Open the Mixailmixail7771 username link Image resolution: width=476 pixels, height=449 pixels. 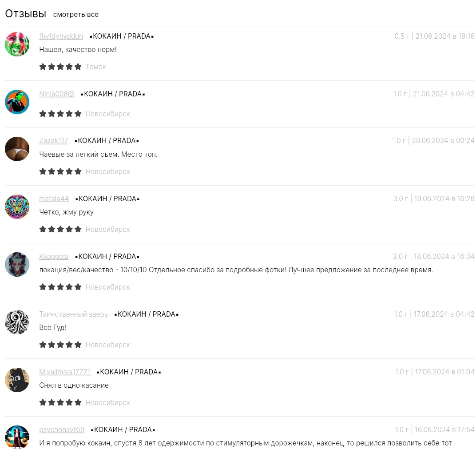pos(65,372)
